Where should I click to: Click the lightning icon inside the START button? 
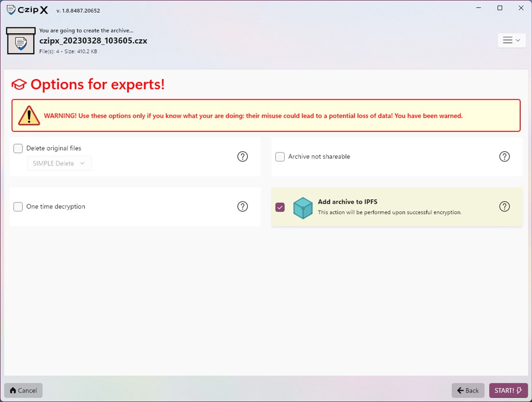518,390
